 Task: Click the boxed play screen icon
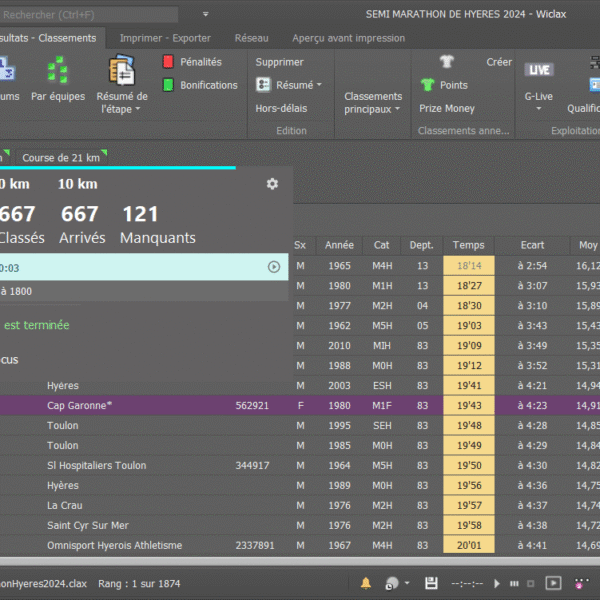(553, 583)
